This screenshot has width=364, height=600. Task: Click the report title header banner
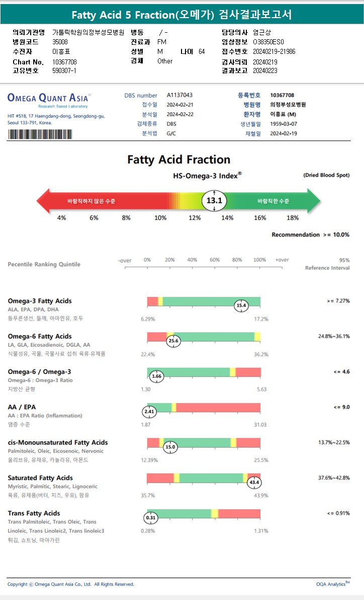click(x=181, y=15)
